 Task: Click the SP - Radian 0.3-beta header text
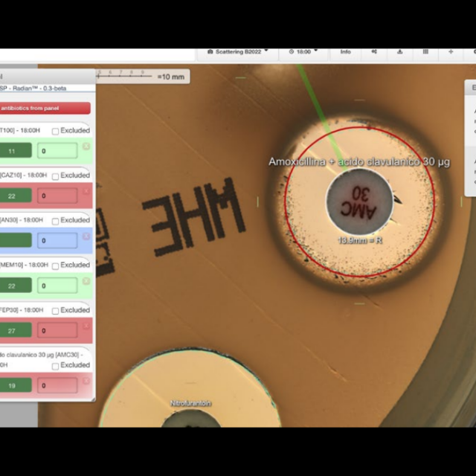coord(33,89)
